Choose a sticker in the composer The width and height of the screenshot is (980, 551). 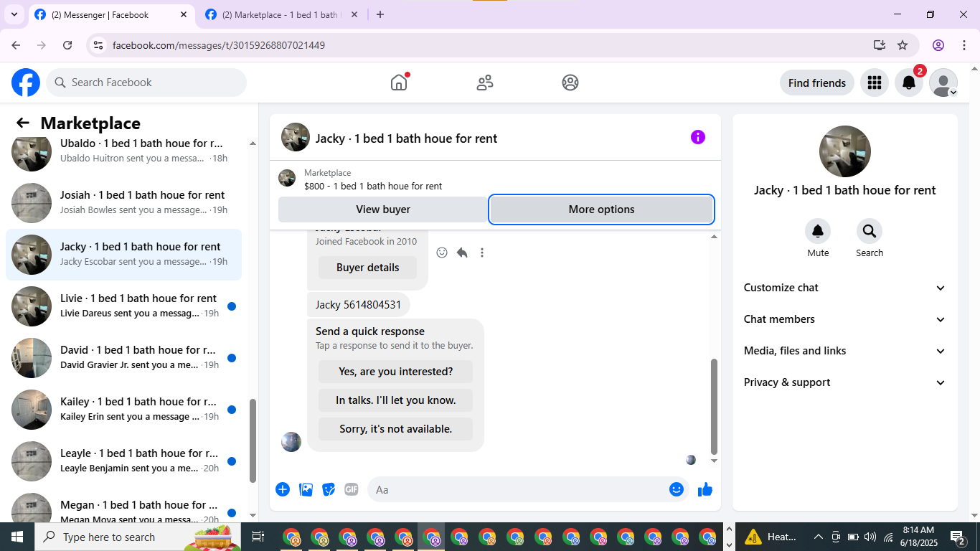(329, 489)
